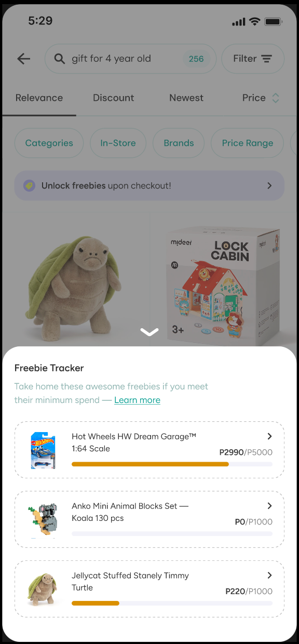Expand the Unlock freebies banner arrow
Screen dimensions: 299x644
click(x=269, y=185)
